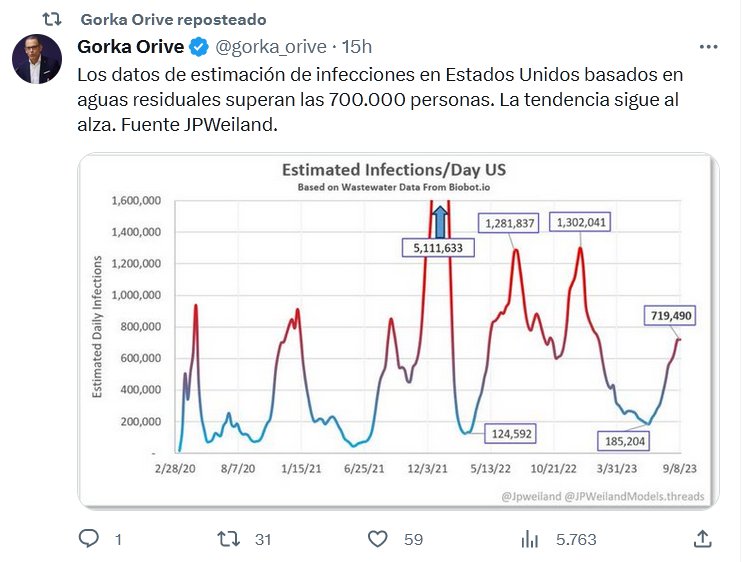Screen dimensions: 746x562
Task: Click the blue verified badge
Action: (199, 46)
